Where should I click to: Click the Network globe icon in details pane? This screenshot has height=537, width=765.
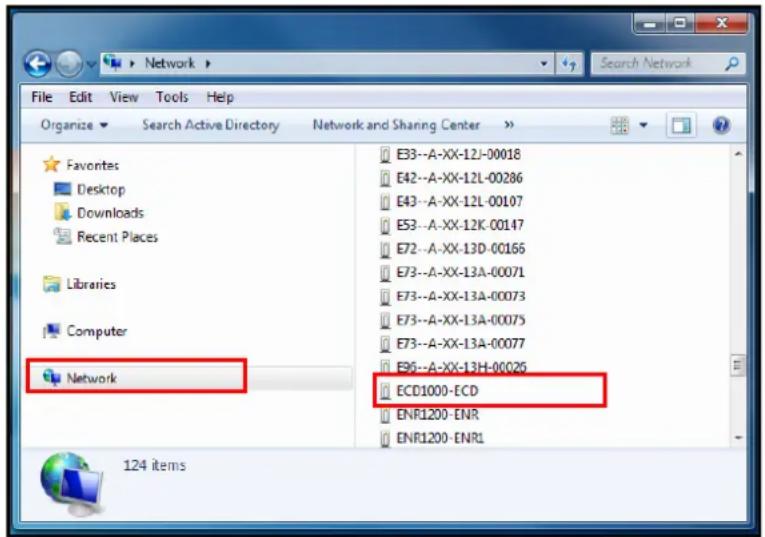click(72, 484)
